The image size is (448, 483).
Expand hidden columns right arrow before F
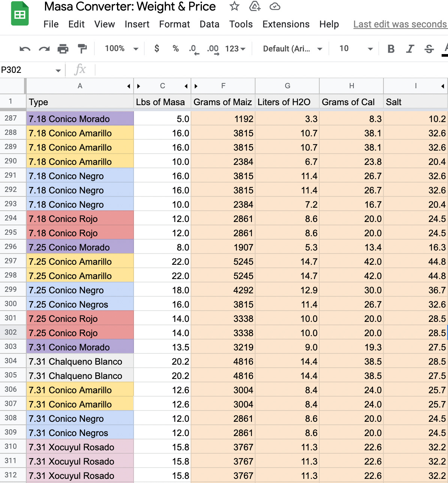coord(196,86)
